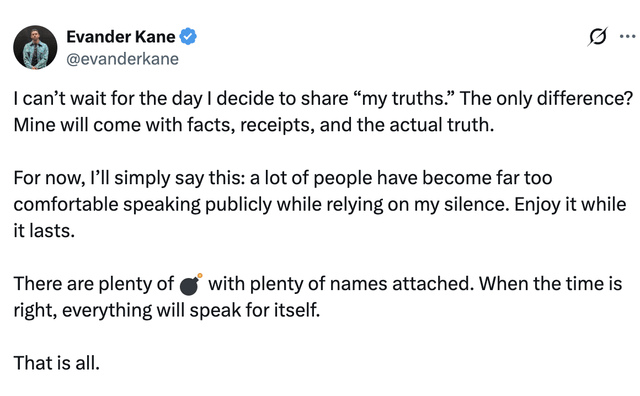The image size is (640, 396).
Task: Click the closing line "That is all."
Action: [x=57, y=363]
